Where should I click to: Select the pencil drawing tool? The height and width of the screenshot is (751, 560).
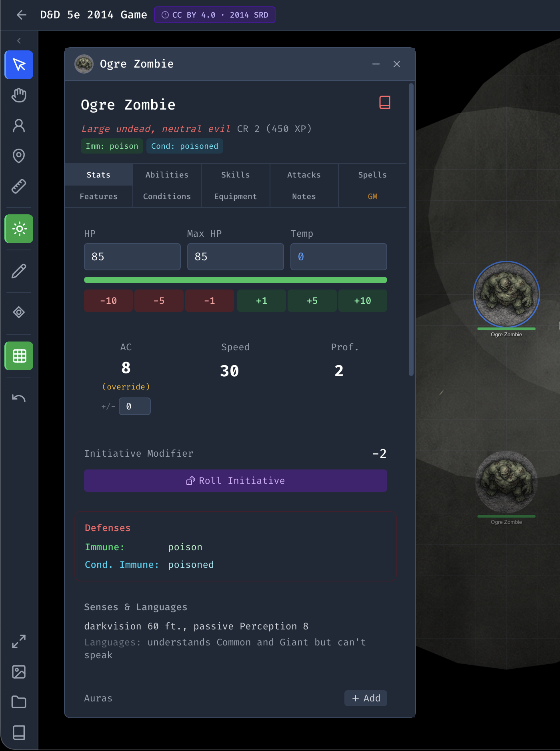[x=19, y=271]
